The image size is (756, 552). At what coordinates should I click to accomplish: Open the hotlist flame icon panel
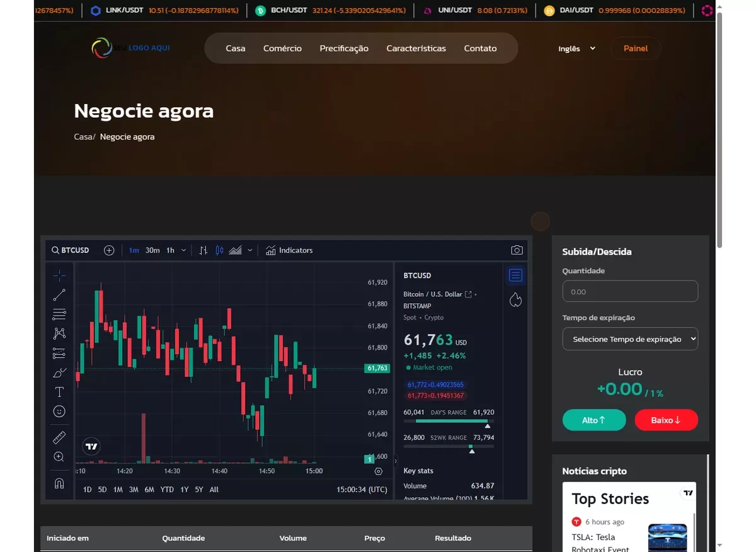[x=515, y=300]
